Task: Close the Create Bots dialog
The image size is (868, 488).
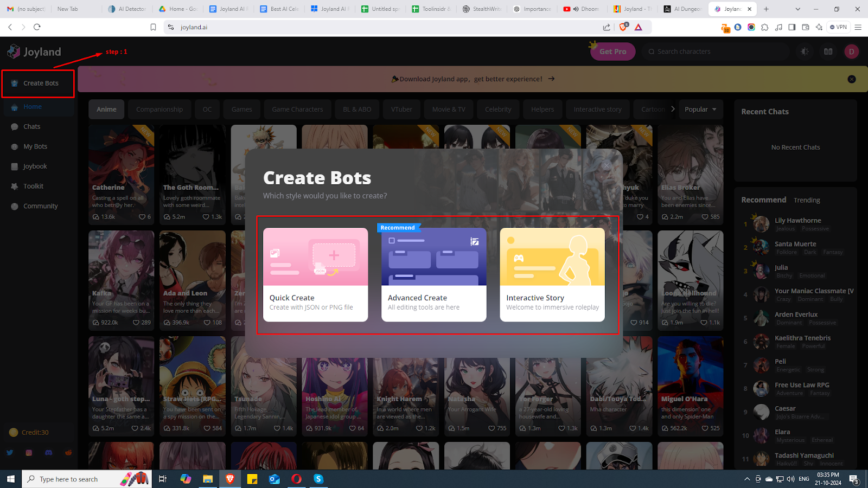Action: (607, 165)
